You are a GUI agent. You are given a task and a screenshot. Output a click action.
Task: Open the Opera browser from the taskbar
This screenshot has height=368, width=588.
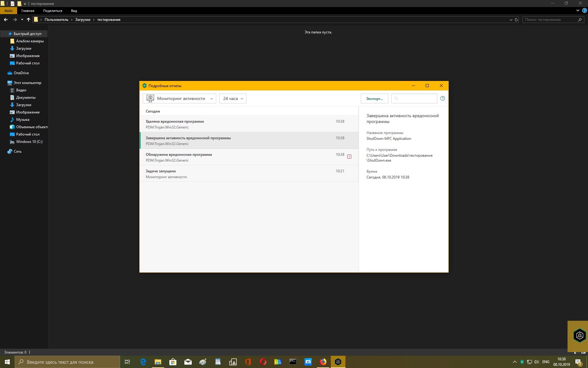click(x=263, y=362)
